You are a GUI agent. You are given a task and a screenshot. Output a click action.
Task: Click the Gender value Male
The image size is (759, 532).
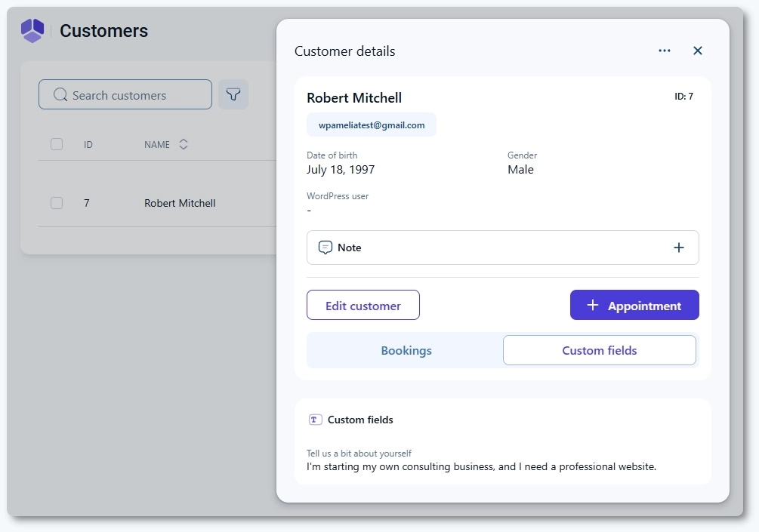coord(520,170)
